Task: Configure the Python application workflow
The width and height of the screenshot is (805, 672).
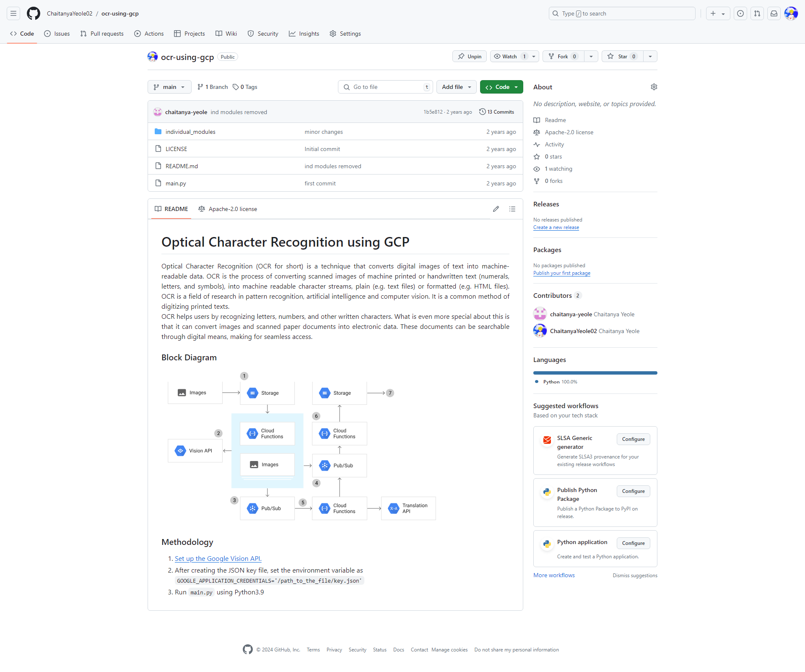Action: [633, 543]
